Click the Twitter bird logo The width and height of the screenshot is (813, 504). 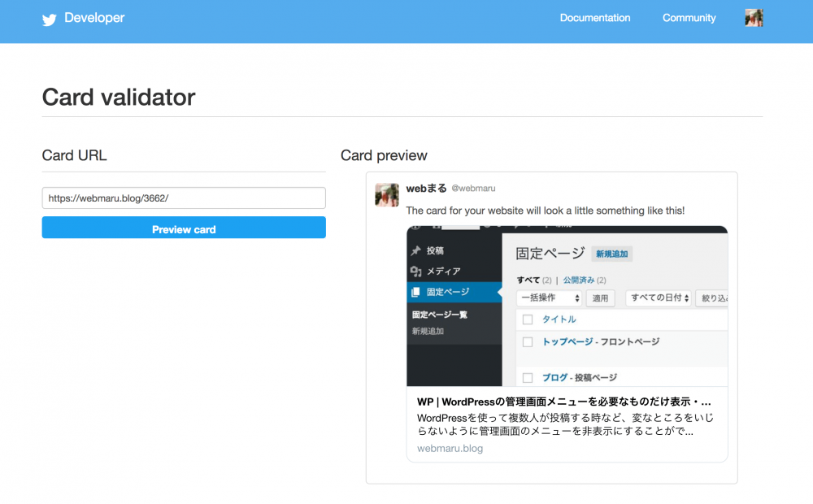[50, 20]
